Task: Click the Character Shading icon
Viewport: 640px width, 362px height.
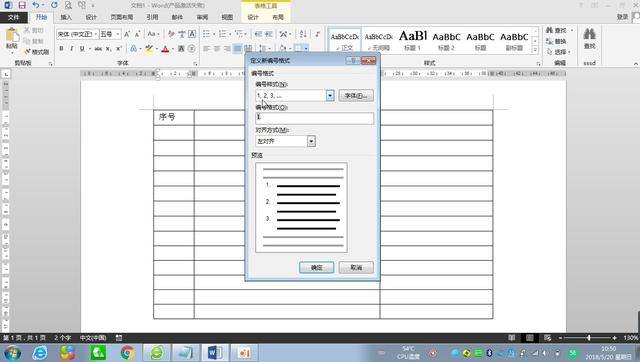Action: [181, 49]
